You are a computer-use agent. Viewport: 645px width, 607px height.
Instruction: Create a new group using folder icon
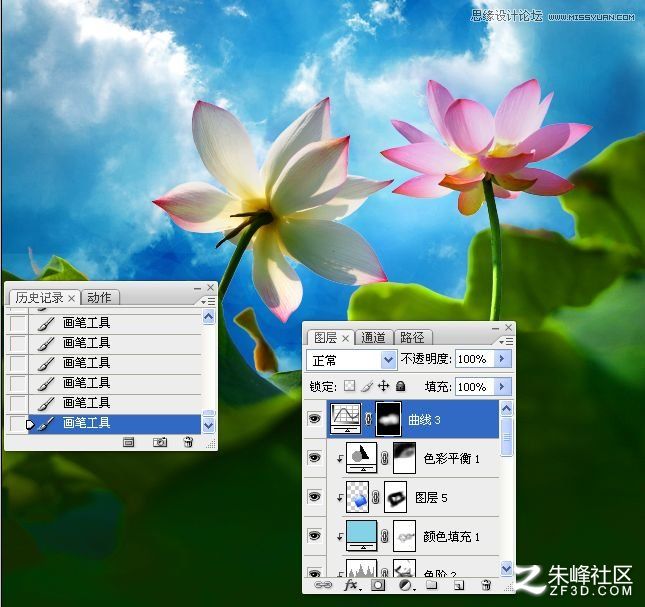point(432,585)
